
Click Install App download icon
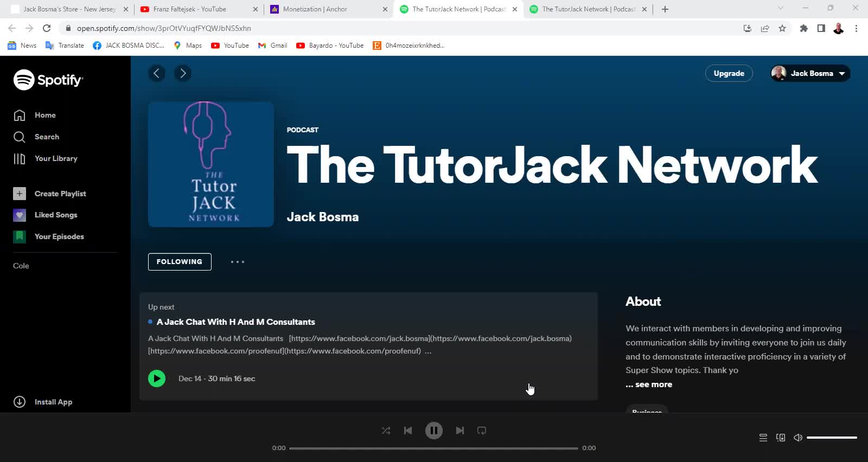click(20, 402)
